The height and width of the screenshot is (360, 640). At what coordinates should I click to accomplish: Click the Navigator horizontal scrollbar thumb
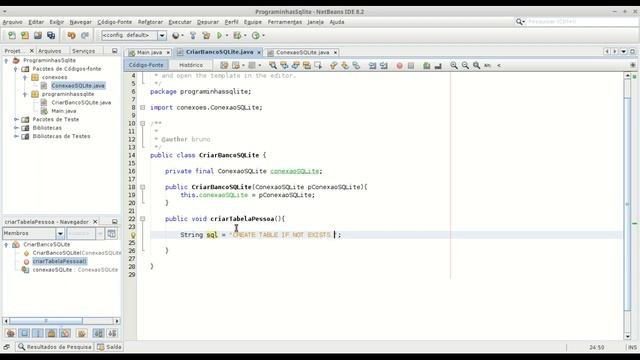click(x=46, y=321)
